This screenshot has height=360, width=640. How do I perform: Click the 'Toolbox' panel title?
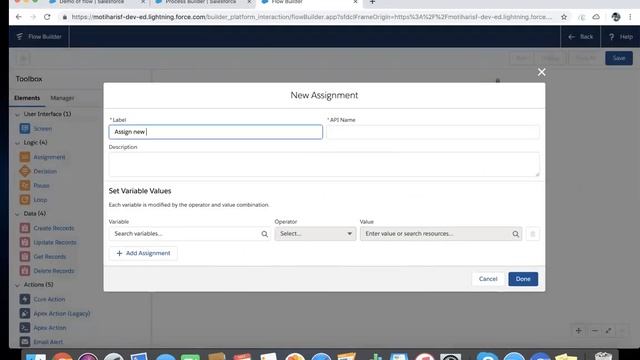tap(29, 79)
